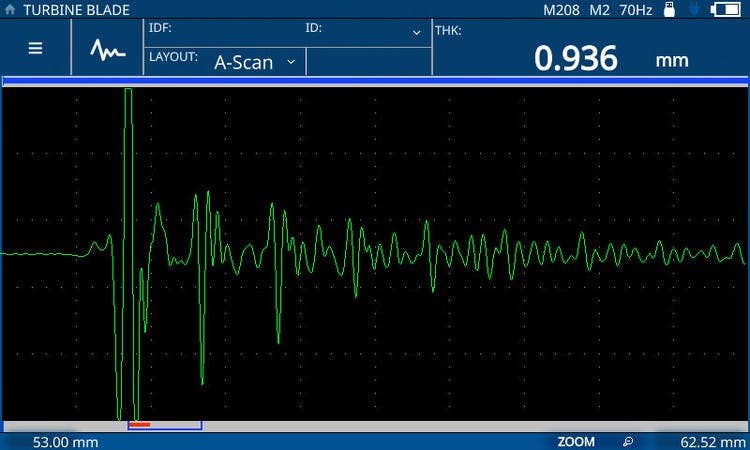This screenshot has width=750, height=450.
Task: Click the red gate marker under waveform
Action: [140, 424]
